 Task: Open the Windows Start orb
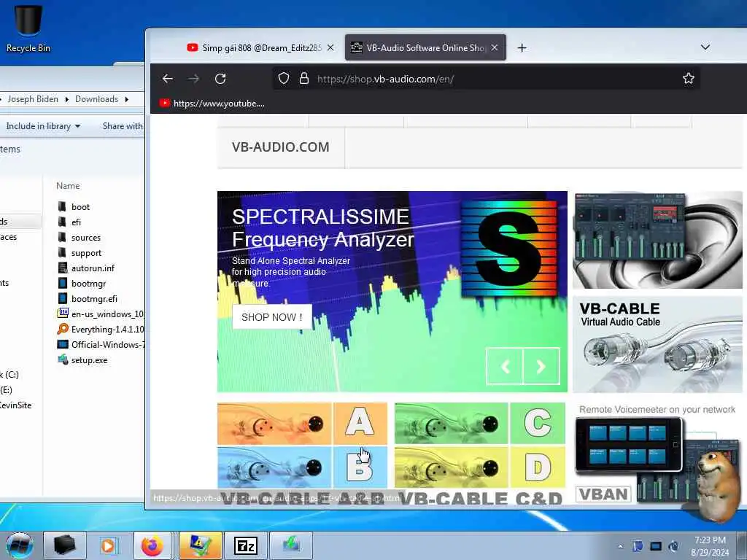click(20, 545)
